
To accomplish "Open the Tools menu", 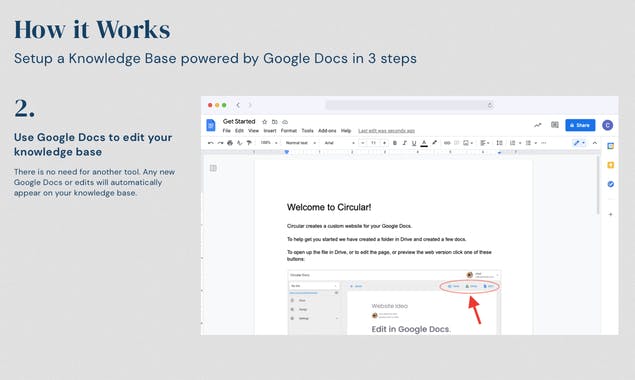I will pos(307,131).
